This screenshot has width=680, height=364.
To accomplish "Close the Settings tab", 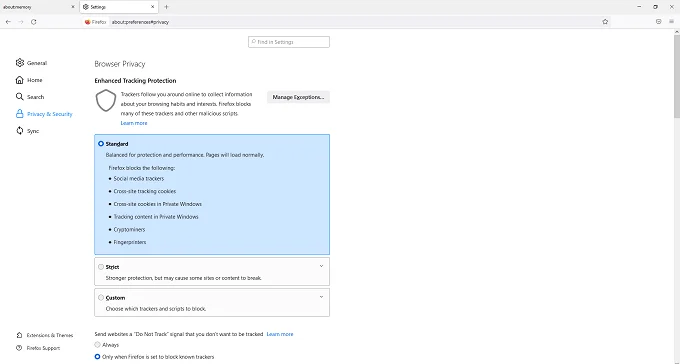I will tap(153, 7).
